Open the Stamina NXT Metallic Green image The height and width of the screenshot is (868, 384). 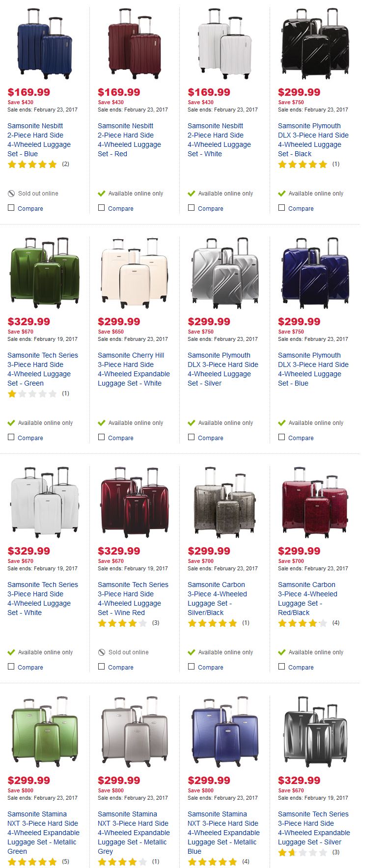click(x=45, y=732)
